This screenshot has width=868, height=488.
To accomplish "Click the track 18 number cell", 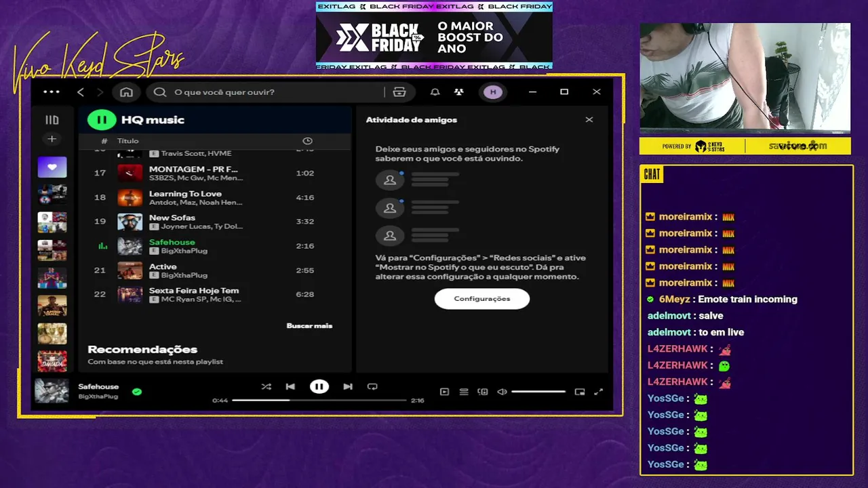I will pos(100,197).
